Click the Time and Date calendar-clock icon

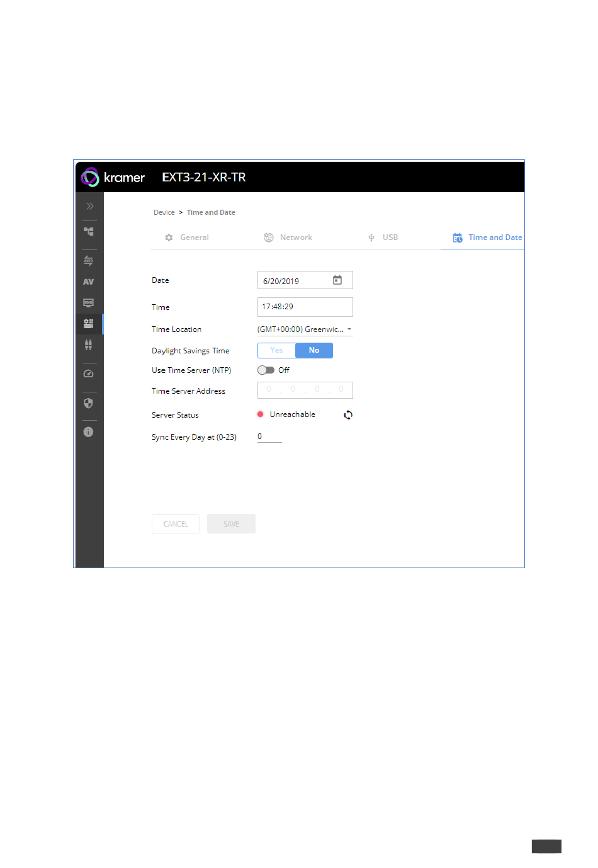(x=458, y=237)
